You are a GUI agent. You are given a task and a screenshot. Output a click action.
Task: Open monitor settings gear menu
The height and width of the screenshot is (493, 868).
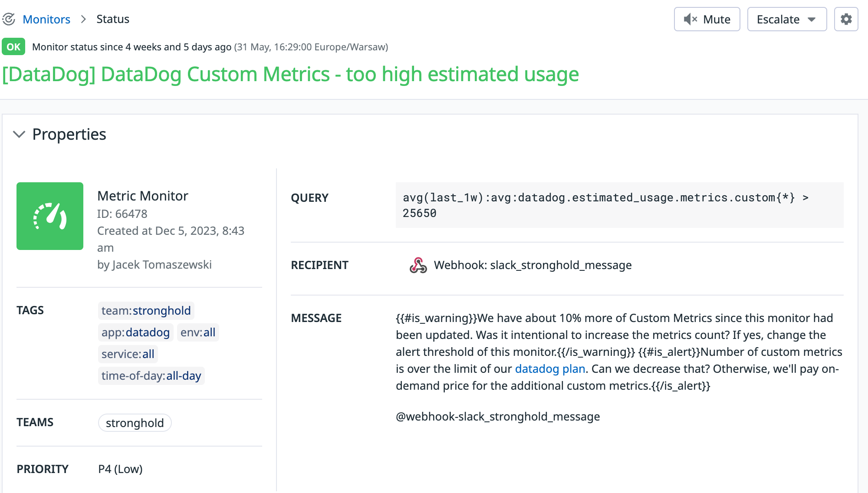(846, 19)
